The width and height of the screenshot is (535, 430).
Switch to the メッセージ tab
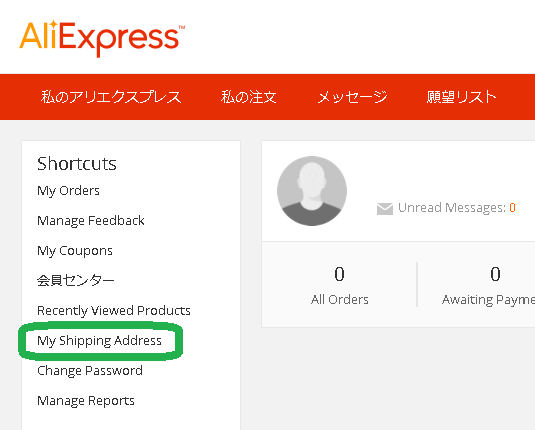[x=352, y=97]
